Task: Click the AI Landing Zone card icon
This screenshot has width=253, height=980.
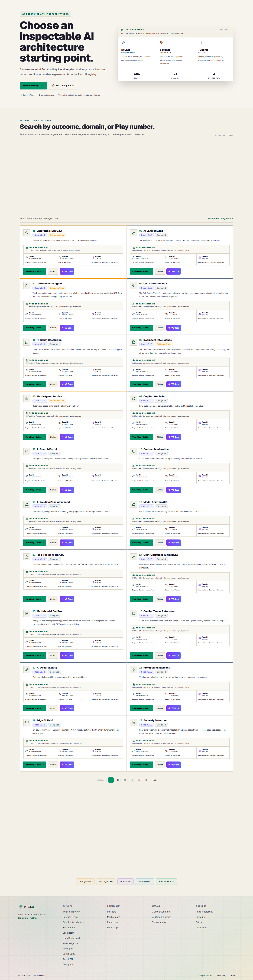Action: click(x=134, y=233)
